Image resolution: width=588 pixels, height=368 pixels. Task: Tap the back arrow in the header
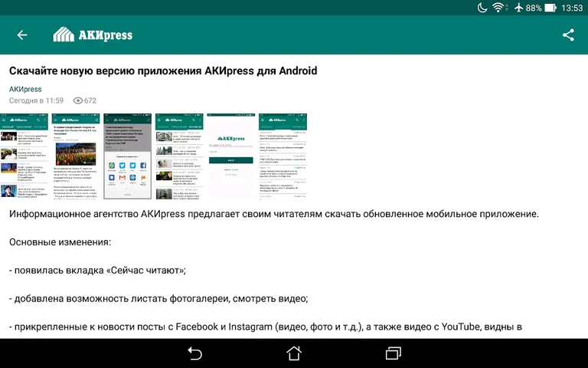click(x=22, y=35)
